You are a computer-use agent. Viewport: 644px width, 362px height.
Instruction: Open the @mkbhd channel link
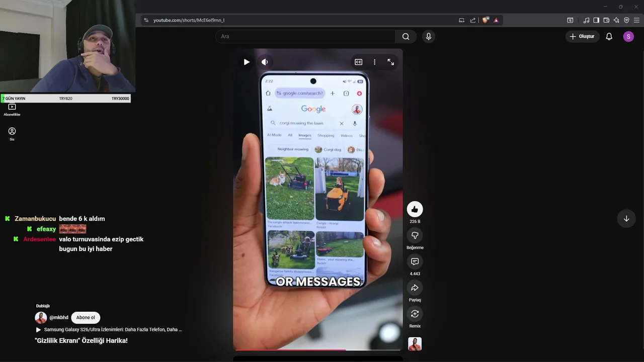pos(59,317)
